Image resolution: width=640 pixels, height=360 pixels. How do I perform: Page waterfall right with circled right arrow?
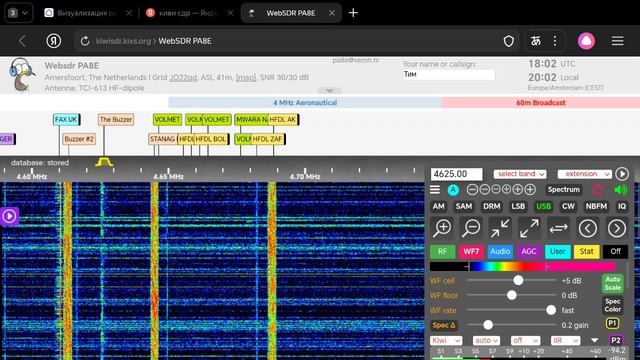(x=617, y=228)
